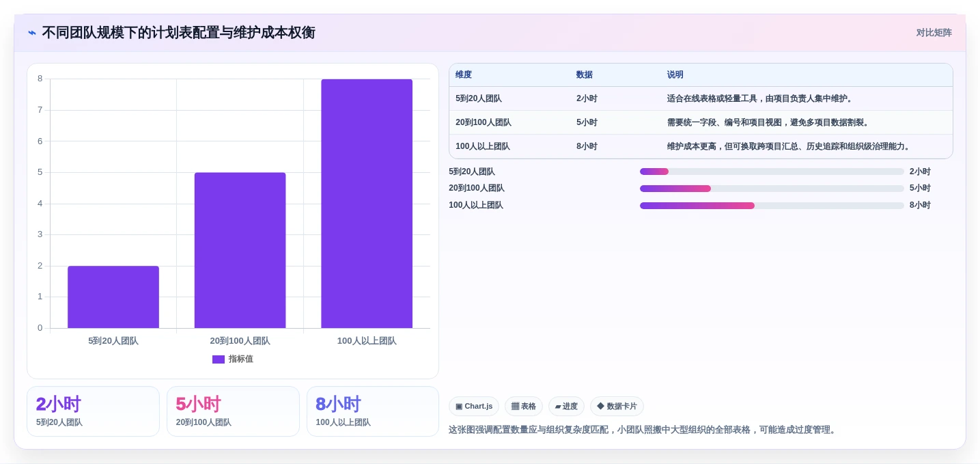Screen dimensions: 980x464
Task: Click the 2小时 data card
Action: (x=93, y=411)
